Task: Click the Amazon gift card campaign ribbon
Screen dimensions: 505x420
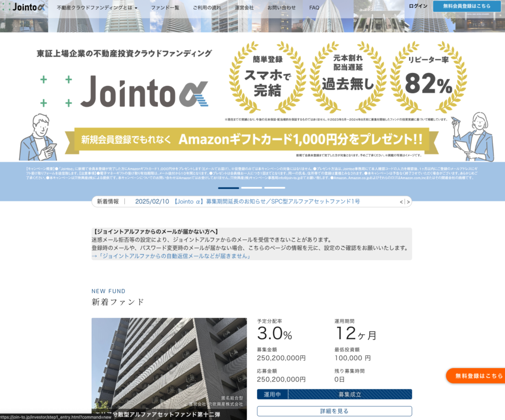Action: (252, 139)
